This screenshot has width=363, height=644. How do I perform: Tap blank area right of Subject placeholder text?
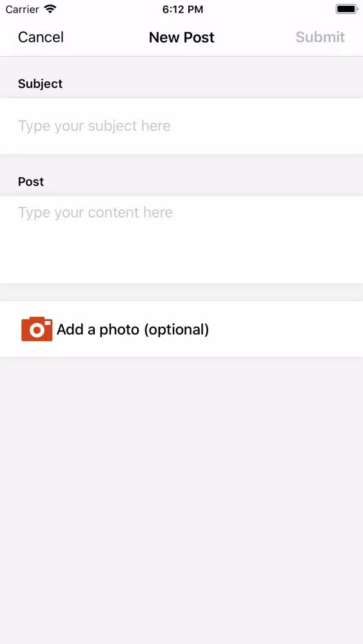(x=267, y=126)
